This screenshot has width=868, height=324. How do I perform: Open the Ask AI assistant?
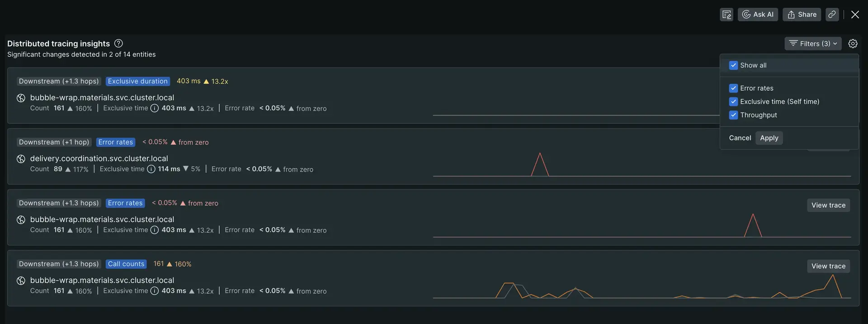pos(758,14)
